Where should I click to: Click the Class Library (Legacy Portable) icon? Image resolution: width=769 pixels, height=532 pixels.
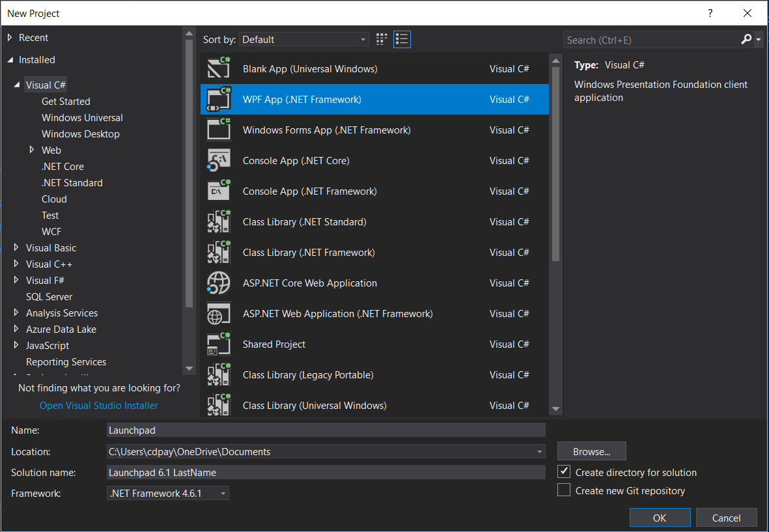219,374
